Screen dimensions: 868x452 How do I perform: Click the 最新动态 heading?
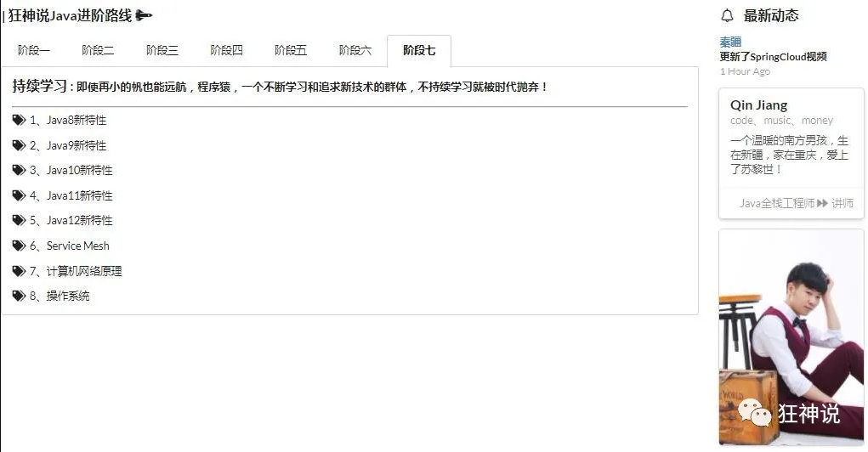pyautogui.click(x=771, y=15)
